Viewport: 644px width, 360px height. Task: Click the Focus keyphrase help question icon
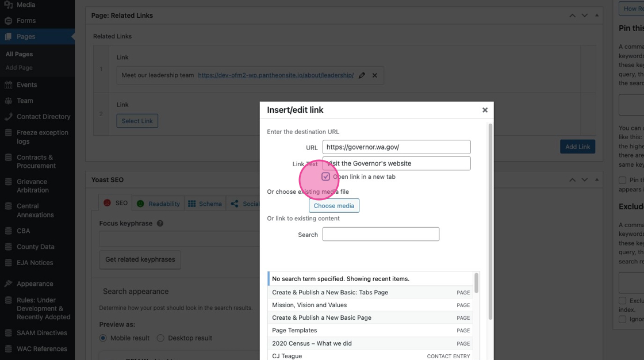[x=160, y=223]
